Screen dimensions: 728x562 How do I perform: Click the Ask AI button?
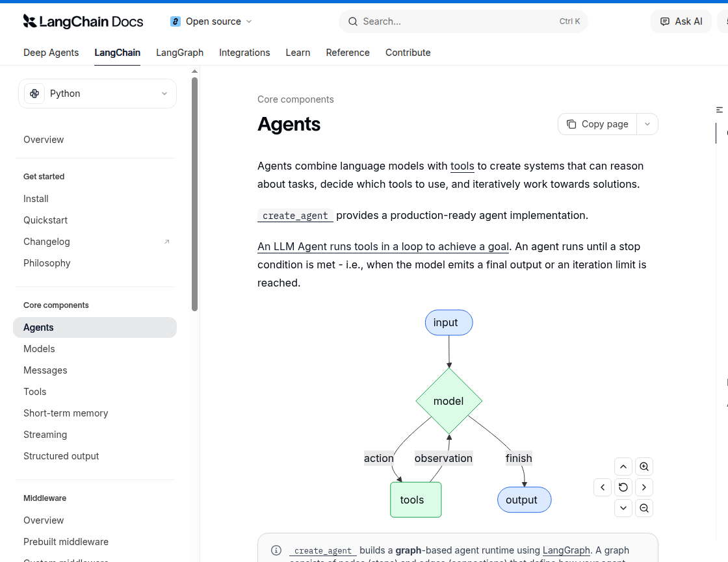[681, 21]
